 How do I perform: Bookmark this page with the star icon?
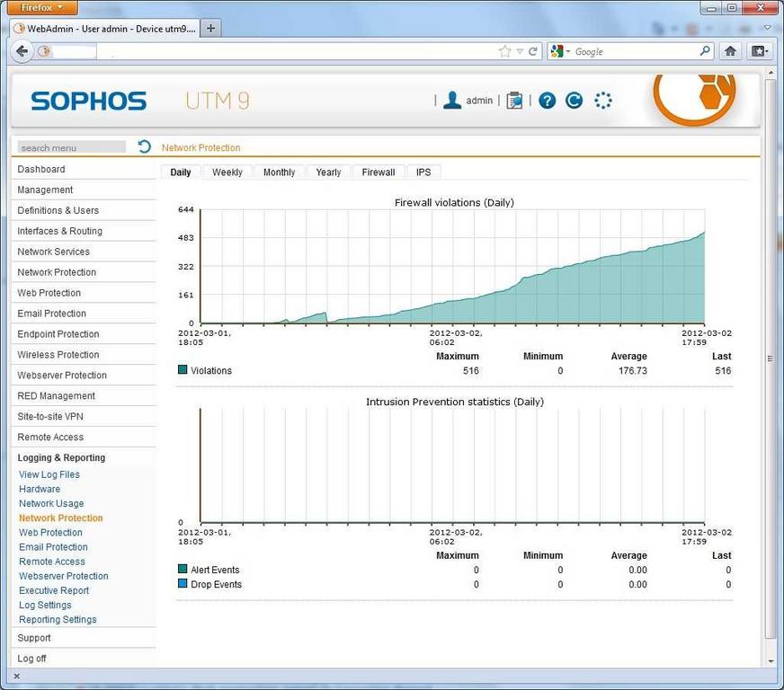505,51
